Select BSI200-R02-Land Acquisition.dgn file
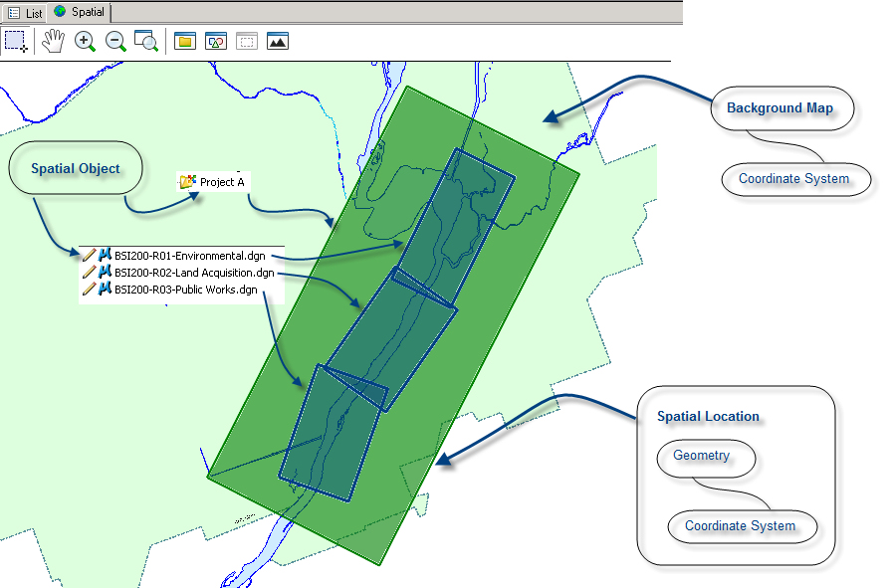This screenshot has height=588, width=892. coord(193,272)
